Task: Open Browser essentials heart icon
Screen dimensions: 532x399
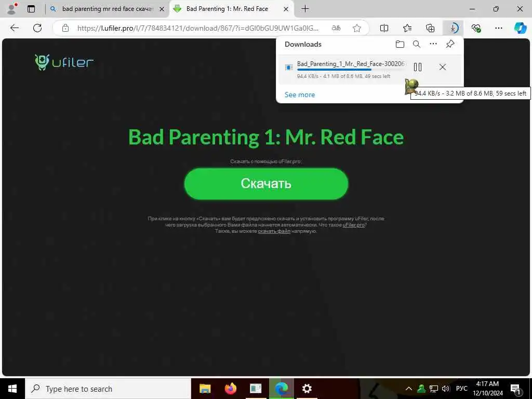Action: [476, 28]
